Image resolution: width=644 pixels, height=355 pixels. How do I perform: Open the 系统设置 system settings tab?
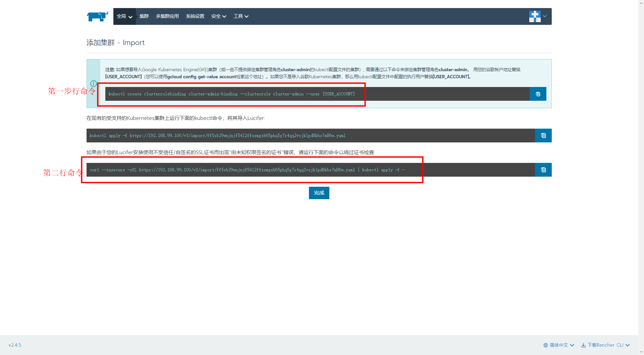click(x=195, y=16)
